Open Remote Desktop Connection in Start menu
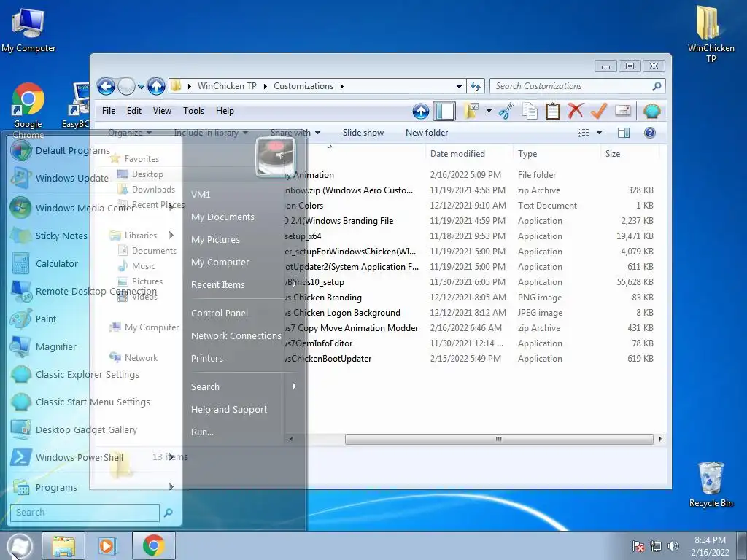This screenshot has height=560, width=747. (93, 292)
